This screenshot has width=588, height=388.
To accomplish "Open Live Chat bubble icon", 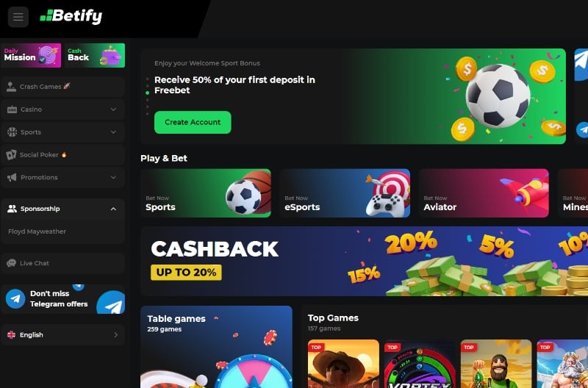I will (x=11, y=263).
